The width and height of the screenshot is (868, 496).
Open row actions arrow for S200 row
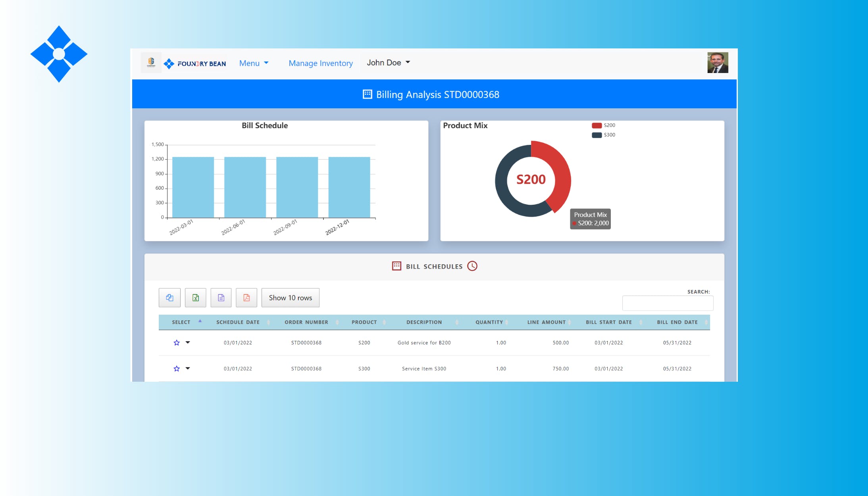(188, 342)
